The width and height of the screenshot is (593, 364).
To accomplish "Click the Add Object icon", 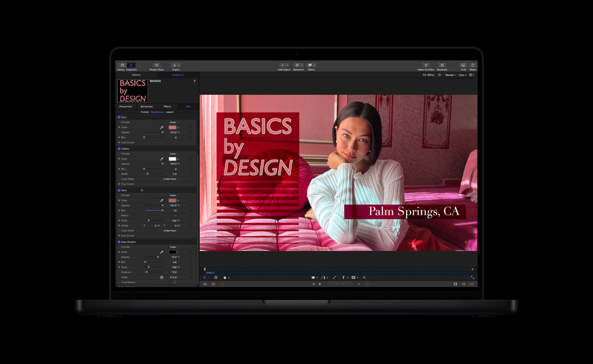I will [283, 65].
